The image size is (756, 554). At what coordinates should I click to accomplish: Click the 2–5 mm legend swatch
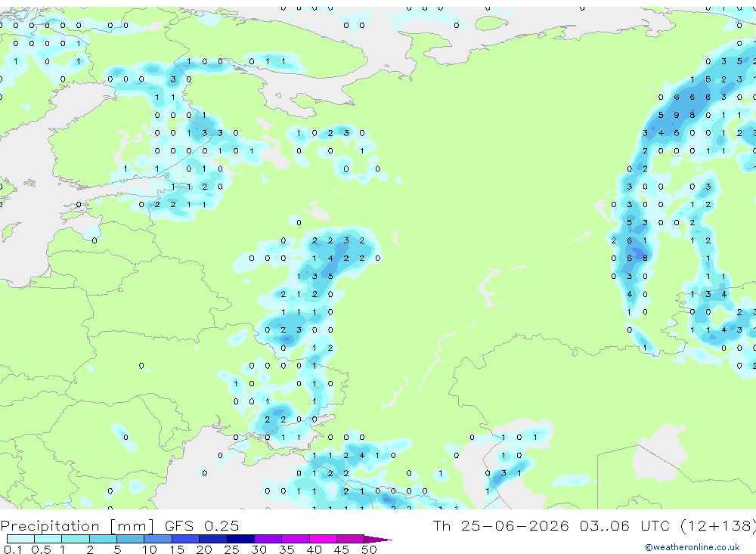[103, 539]
